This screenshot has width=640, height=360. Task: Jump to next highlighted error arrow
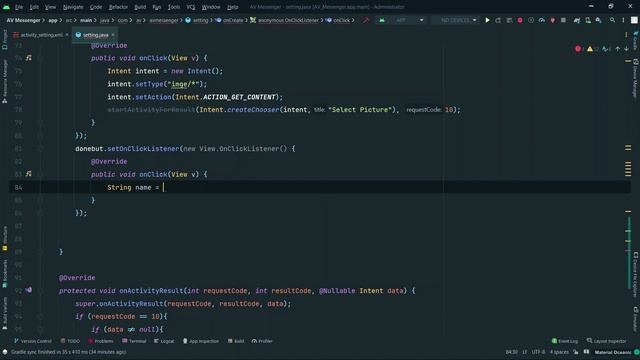point(626,49)
